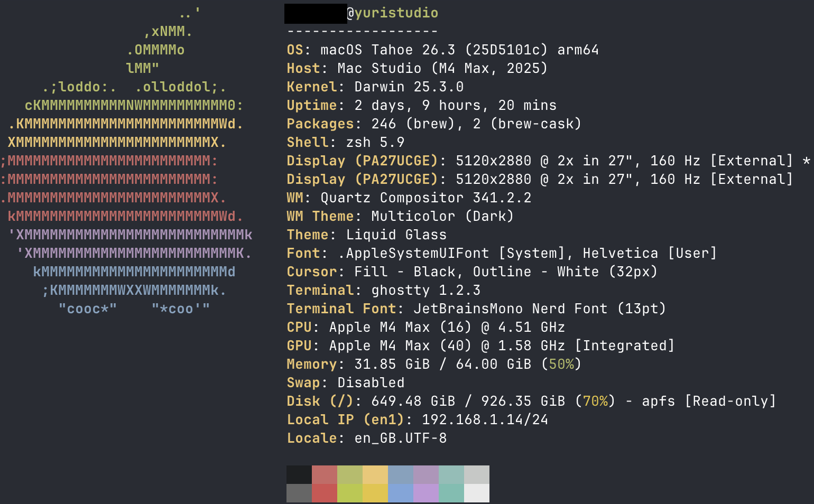Image resolution: width=814 pixels, height=504 pixels.
Task: Select the 'WM Theme: Multicolor (Dark)' line
Action: 400,216
